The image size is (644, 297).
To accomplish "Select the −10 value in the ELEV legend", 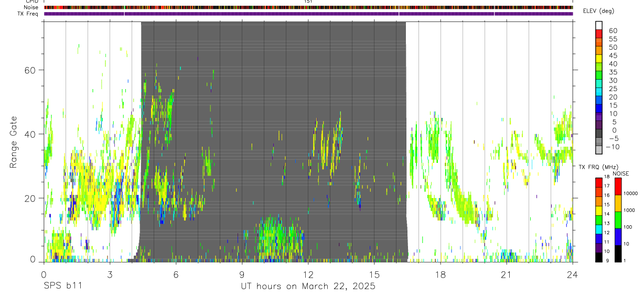I will (612, 147).
